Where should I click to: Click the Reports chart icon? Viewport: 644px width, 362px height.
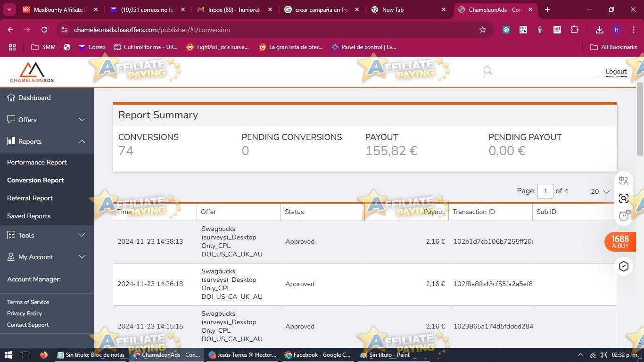pos(11,141)
